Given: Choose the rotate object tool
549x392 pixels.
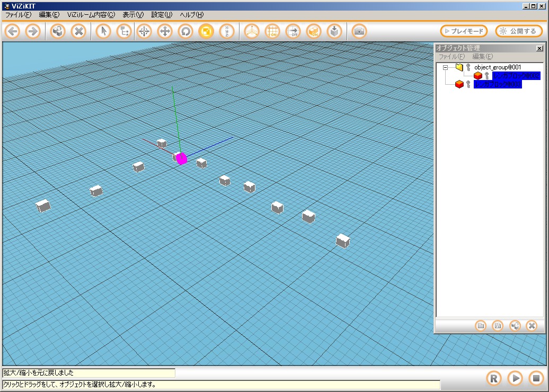Looking at the screenshot, I should pyautogui.click(x=185, y=31).
